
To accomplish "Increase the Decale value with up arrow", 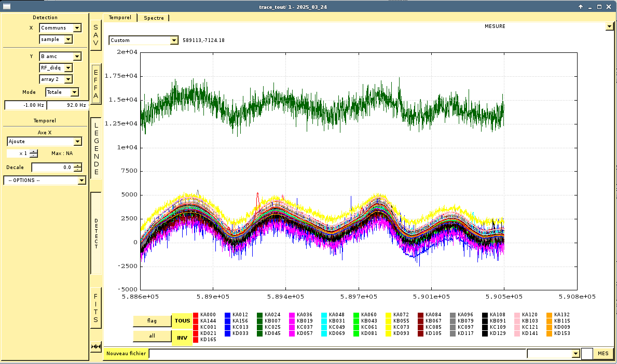I will click(77, 165).
